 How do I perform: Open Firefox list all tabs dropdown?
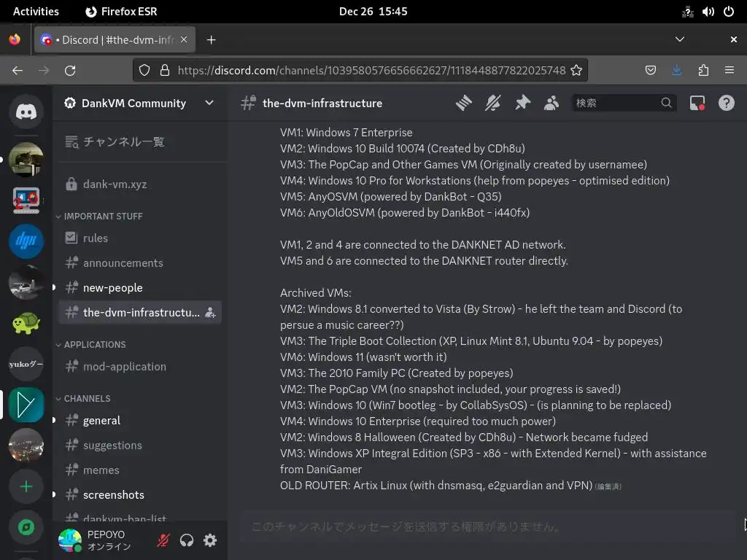click(x=680, y=39)
